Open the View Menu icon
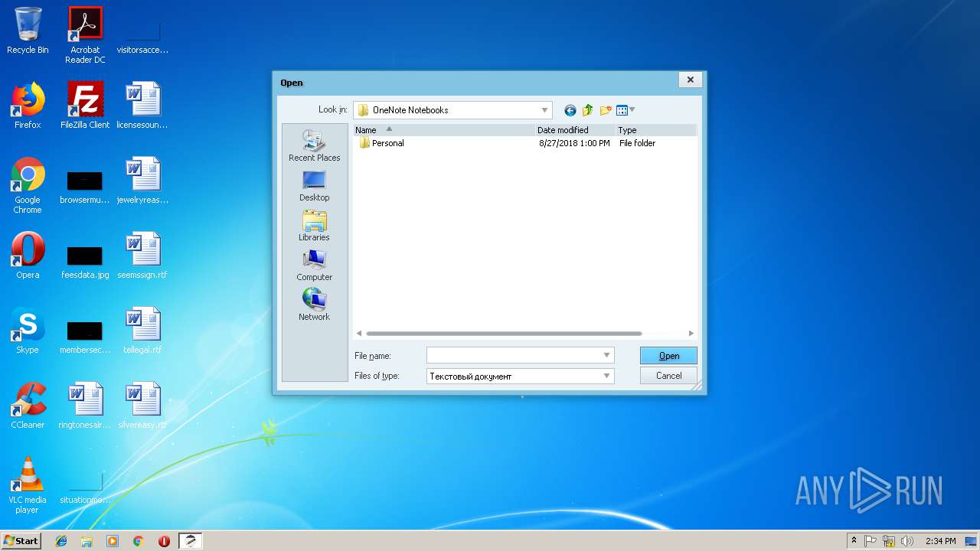Image resolution: width=980 pixels, height=551 pixels. pos(622,110)
